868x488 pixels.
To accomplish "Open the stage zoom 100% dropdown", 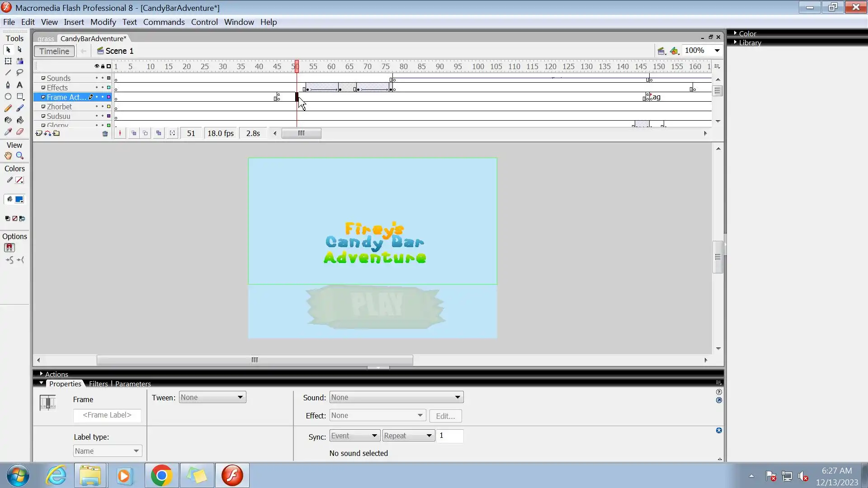I will tap(717, 51).
